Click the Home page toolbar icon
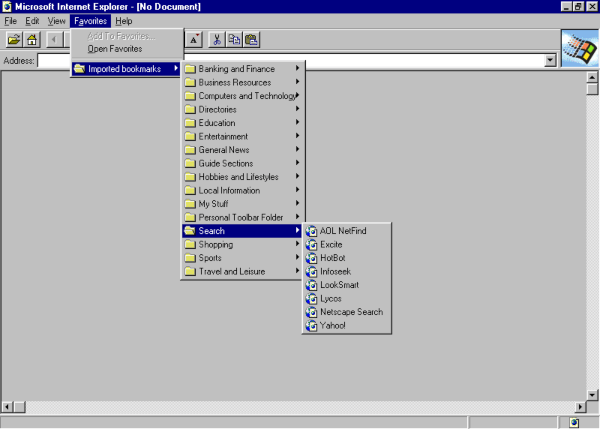Image resolution: width=600 pixels, height=429 pixels. coord(32,39)
